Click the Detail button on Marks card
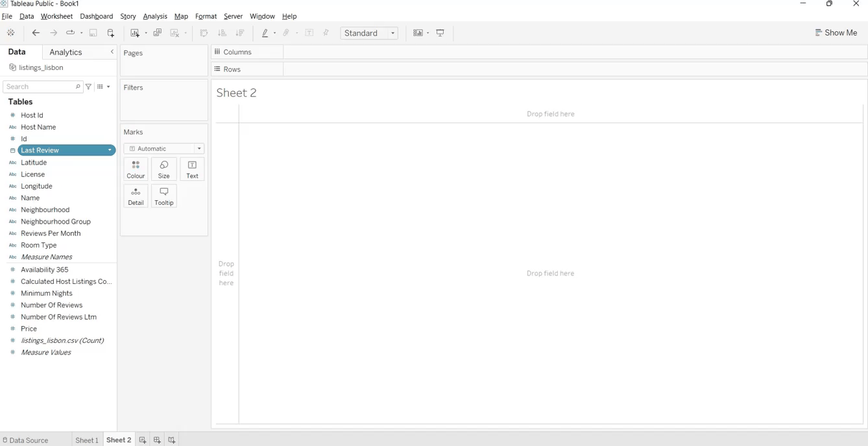868x446 pixels. click(x=136, y=196)
